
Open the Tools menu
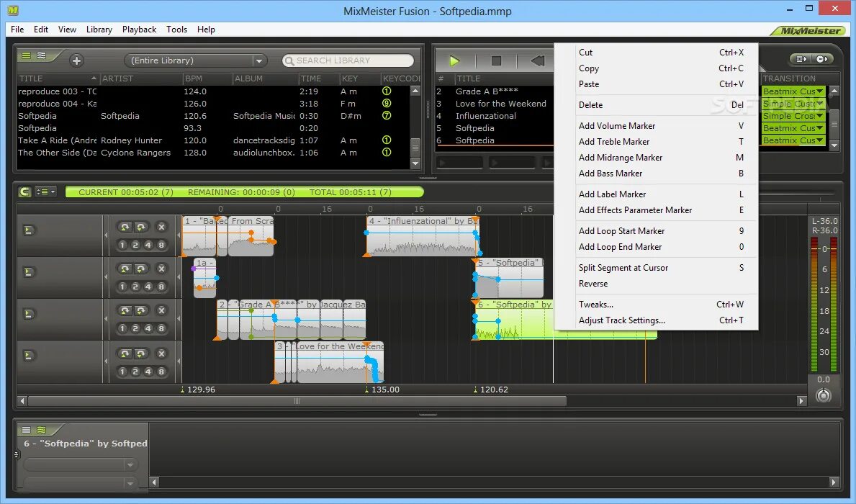(x=176, y=30)
